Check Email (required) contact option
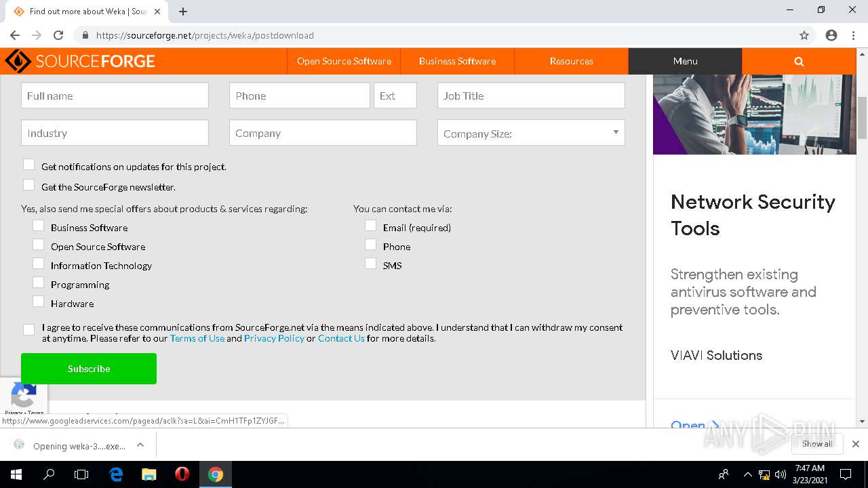Image resolution: width=868 pixels, height=488 pixels. pos(370,226)
